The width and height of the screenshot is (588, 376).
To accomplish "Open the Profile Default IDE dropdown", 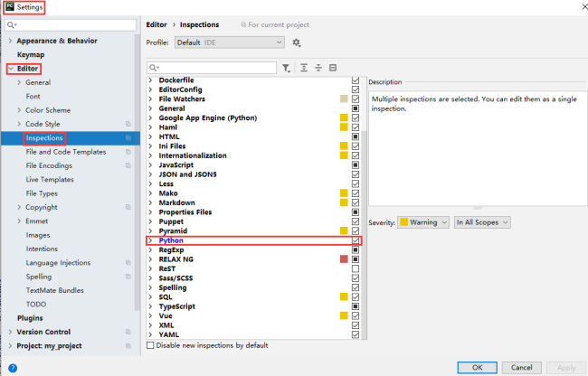I will pos(230,42).
